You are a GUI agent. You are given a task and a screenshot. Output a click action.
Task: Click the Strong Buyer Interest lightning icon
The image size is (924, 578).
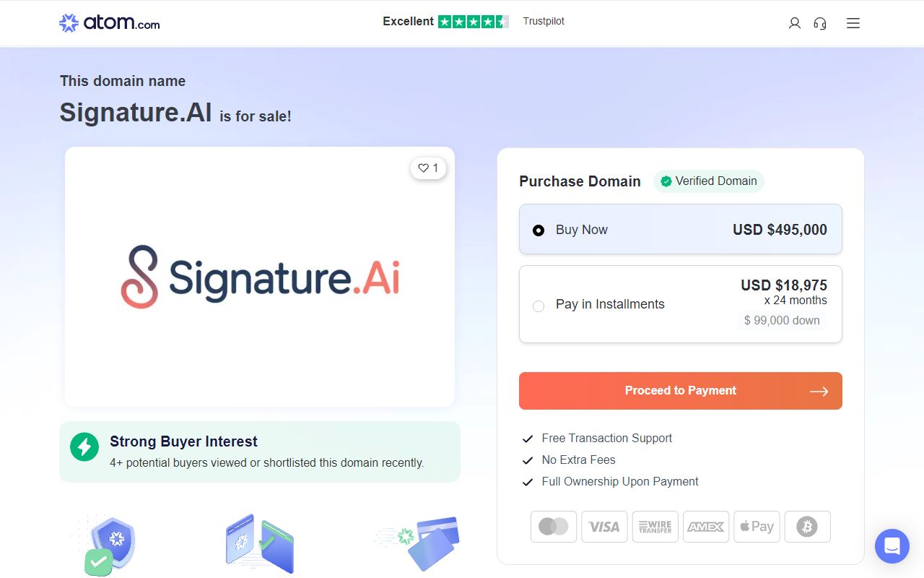(x=84, y=447)
